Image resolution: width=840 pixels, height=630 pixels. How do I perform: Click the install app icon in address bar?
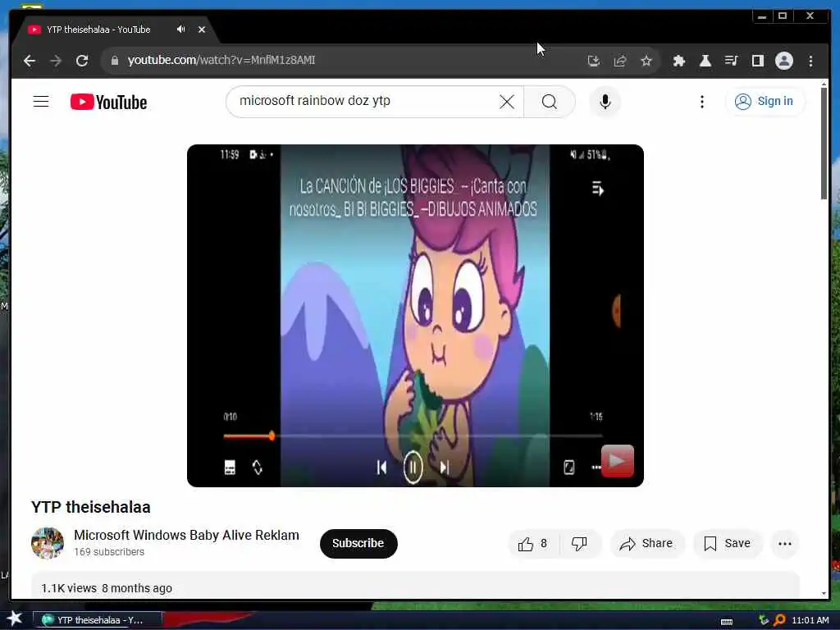point(594,61)
